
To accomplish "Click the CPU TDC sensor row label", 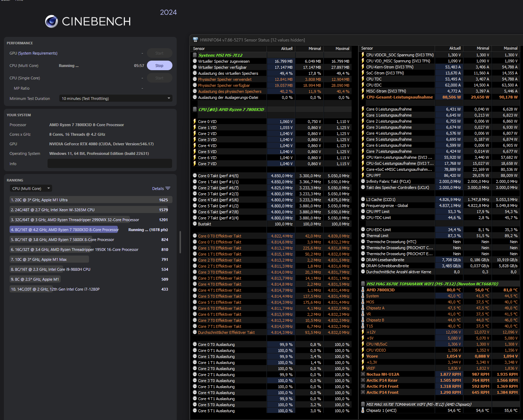I will (x=374, y=79).
